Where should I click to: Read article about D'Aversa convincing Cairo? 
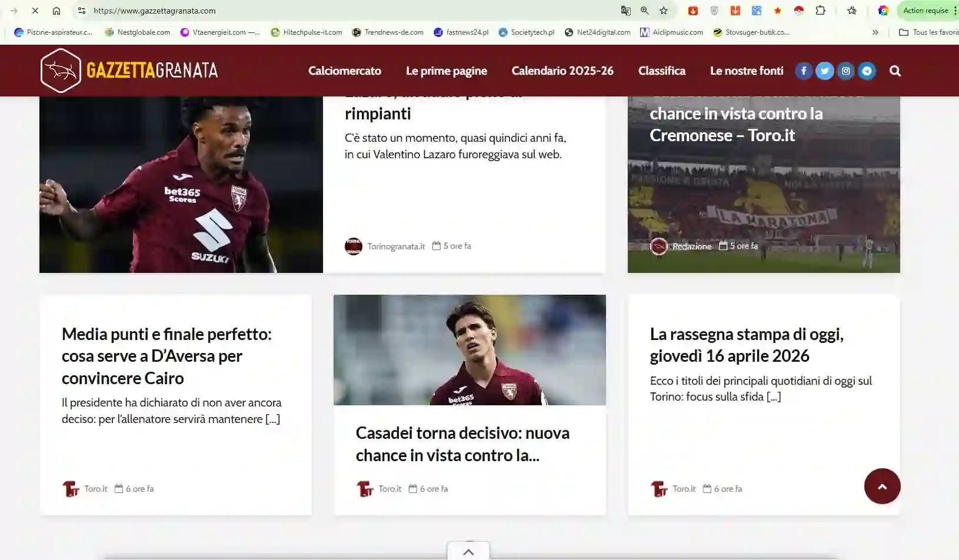pos(167,356)
